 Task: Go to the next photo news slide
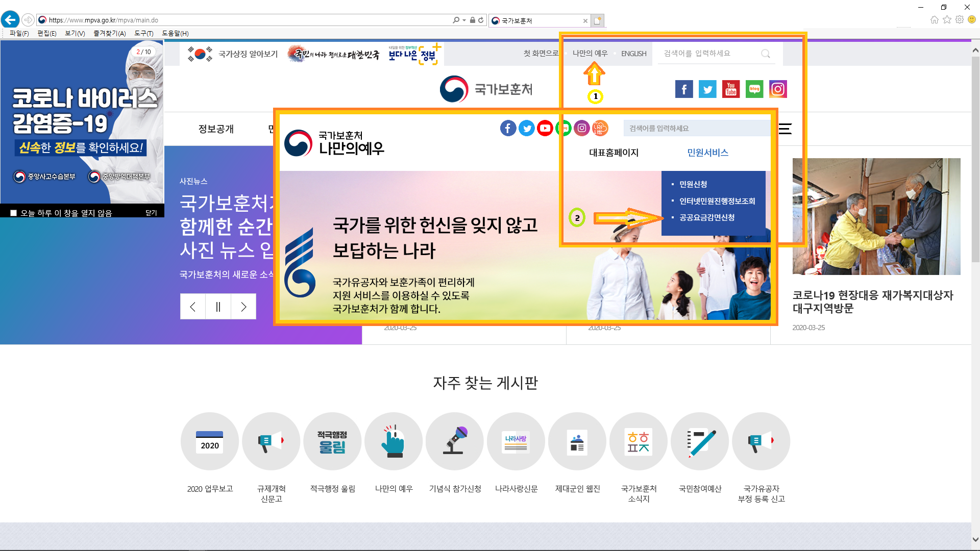pos(243,307)
